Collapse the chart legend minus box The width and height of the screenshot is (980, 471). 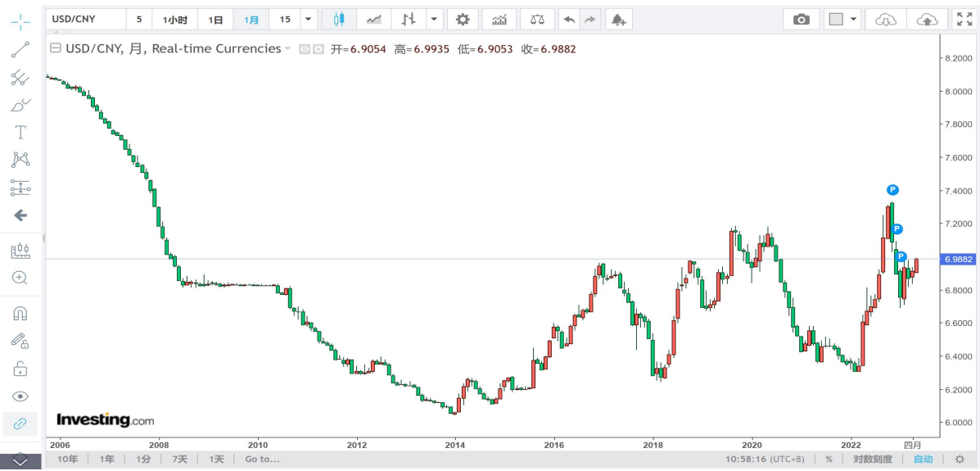tap(55, 48)
